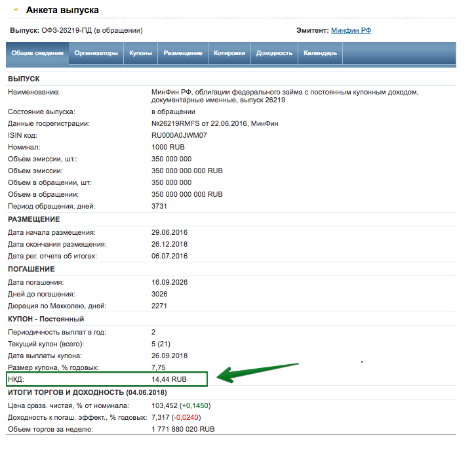Select the registration data №26219RMFS text
476x452 pixels.
(x=176, y=123)
